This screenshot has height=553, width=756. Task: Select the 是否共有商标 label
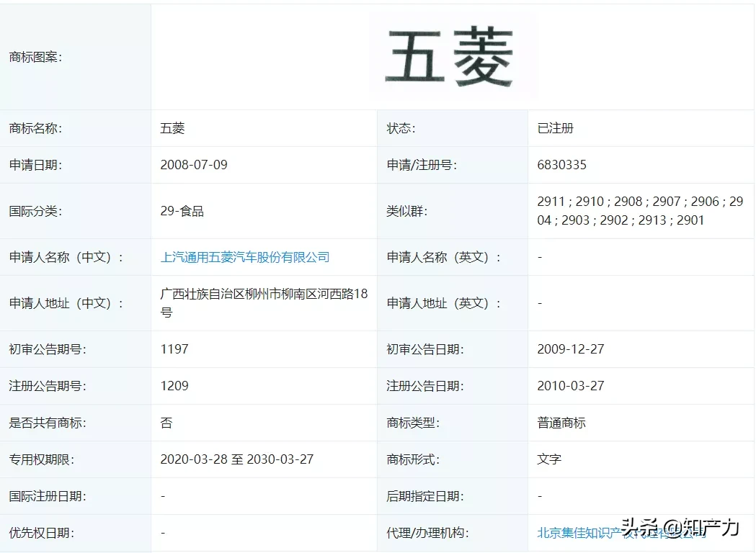[48, 423]
